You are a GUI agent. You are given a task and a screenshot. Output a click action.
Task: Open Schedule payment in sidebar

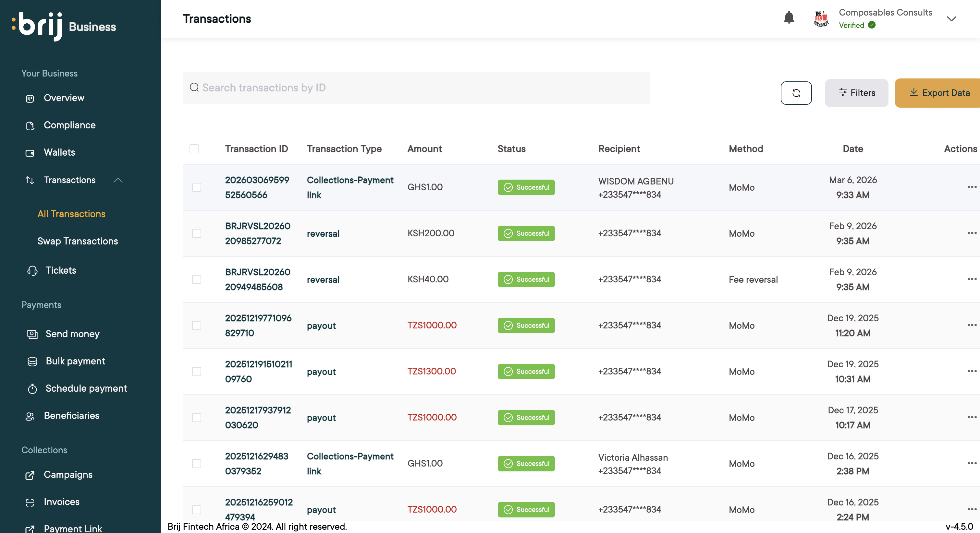(86, 388)
